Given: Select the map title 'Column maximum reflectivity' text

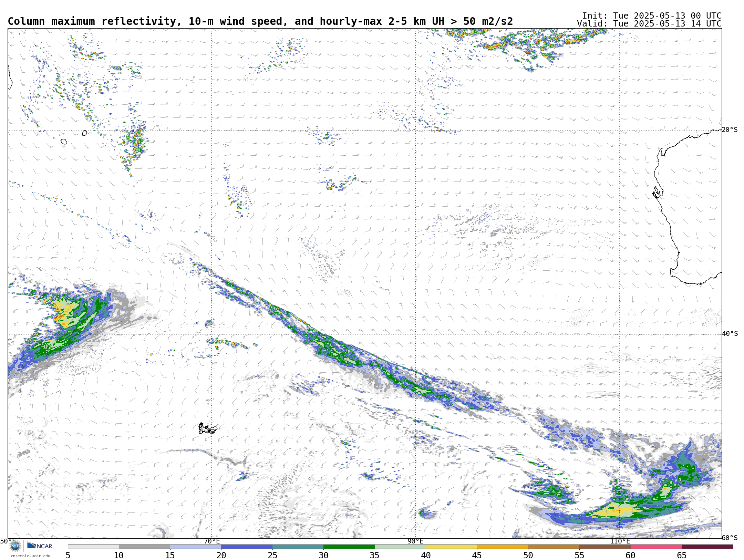Looking at the screenshot, I should coord(92,21).
